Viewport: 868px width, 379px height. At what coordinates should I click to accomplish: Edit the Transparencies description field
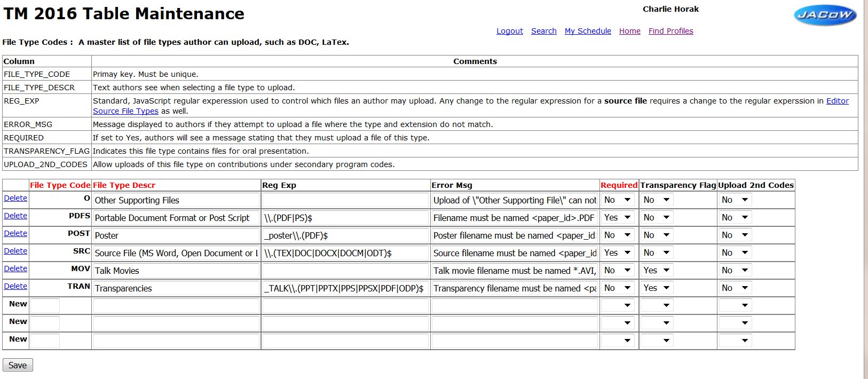[176, 288]
